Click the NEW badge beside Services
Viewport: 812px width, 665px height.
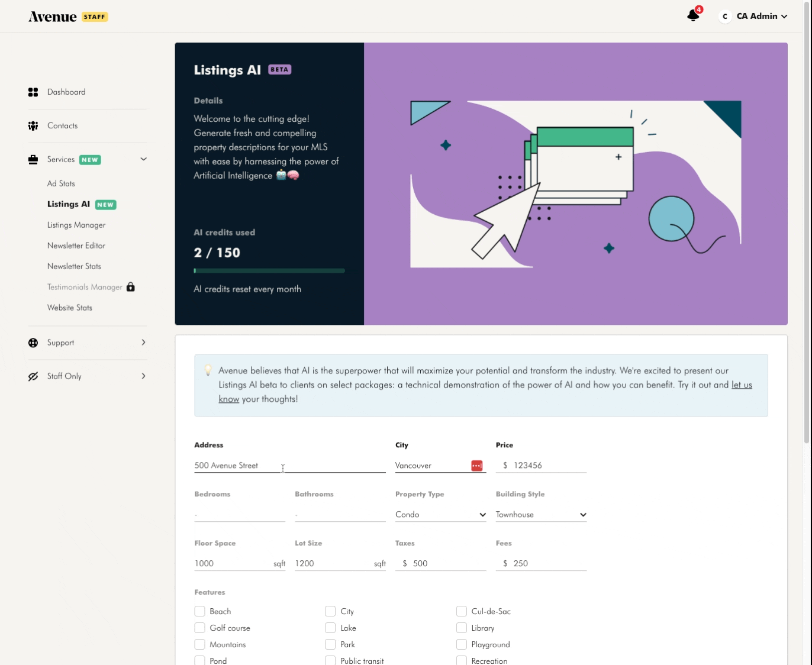[90, 160]
